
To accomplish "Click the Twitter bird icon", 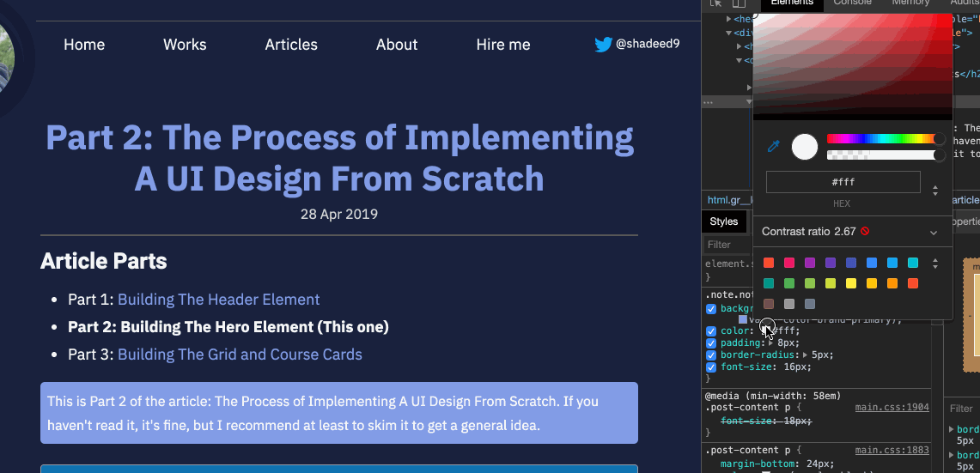I will point(603,45).
